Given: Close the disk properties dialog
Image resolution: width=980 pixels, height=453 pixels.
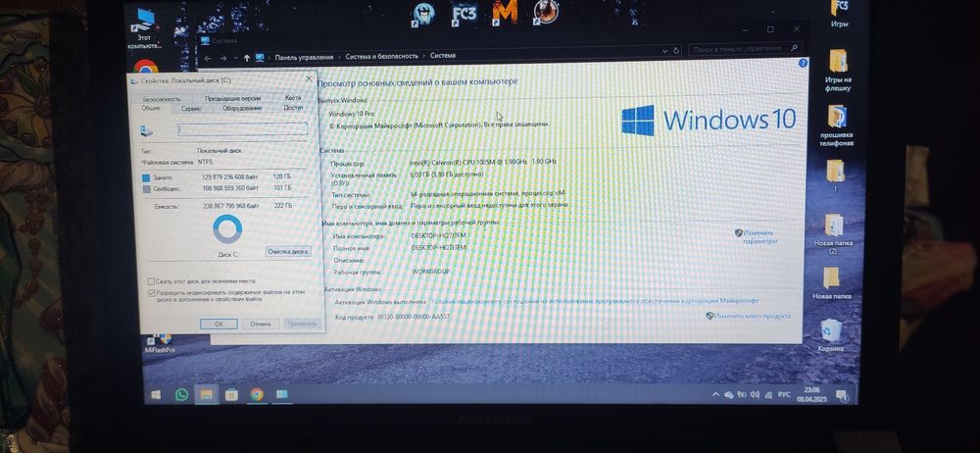Looking at the screenshot, I should pyautogui.click(x=309, y=78).
